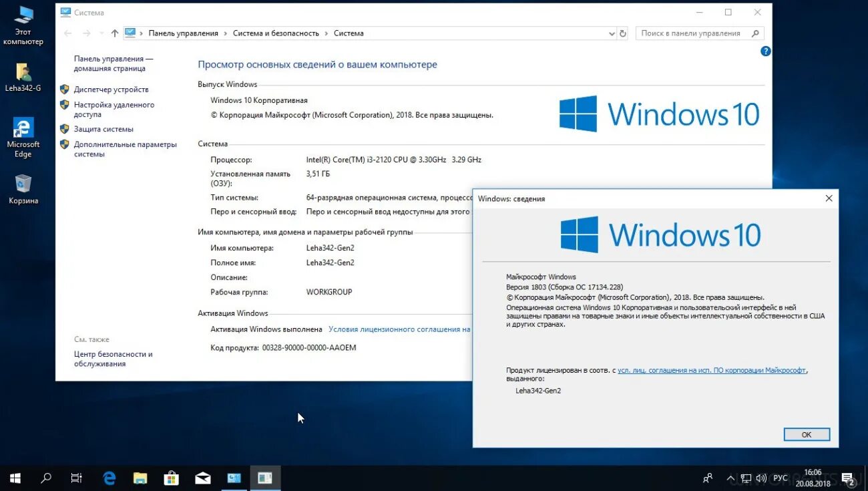This screenshot has width=868, height=491.
Task: Go forward in the System window
Action: tap(87, 33)
